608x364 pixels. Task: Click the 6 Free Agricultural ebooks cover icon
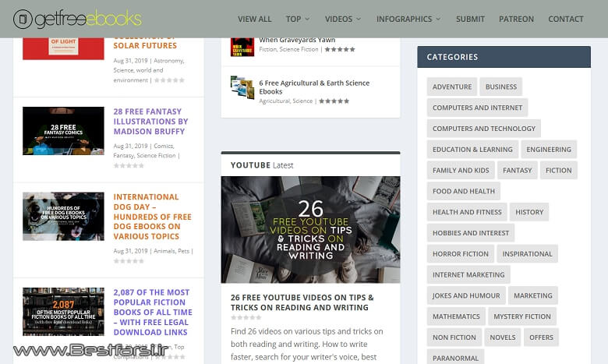(242, 87)
